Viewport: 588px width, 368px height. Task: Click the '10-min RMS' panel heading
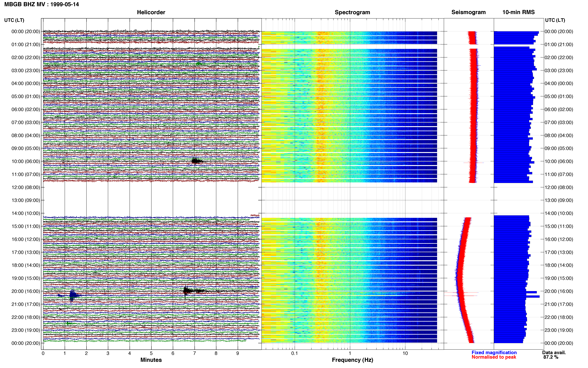(x=518, y=12)
